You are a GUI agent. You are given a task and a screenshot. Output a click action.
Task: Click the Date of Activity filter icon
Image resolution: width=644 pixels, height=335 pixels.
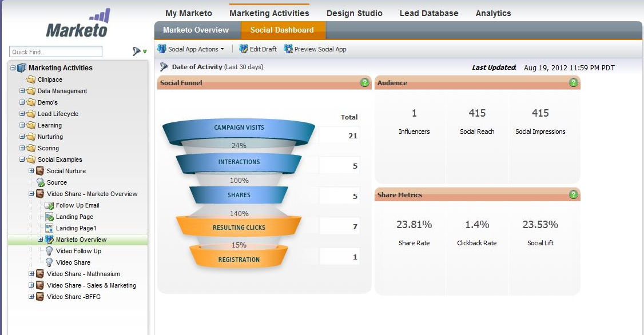click(164, 67)
